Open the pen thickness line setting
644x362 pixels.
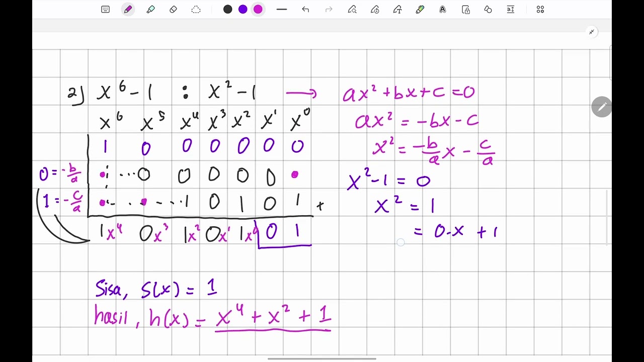282,10
